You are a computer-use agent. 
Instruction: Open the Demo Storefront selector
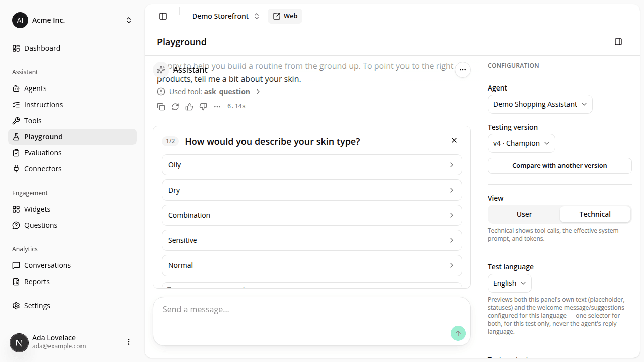point(226,16)
